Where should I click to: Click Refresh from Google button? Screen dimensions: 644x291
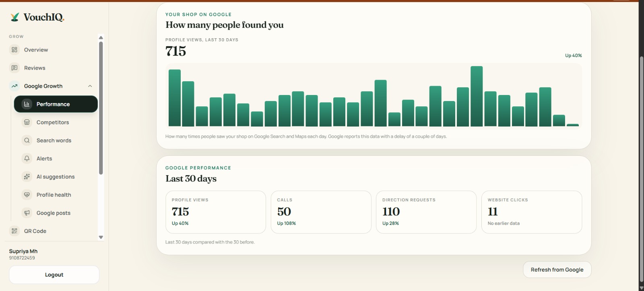tap(557, 270)
